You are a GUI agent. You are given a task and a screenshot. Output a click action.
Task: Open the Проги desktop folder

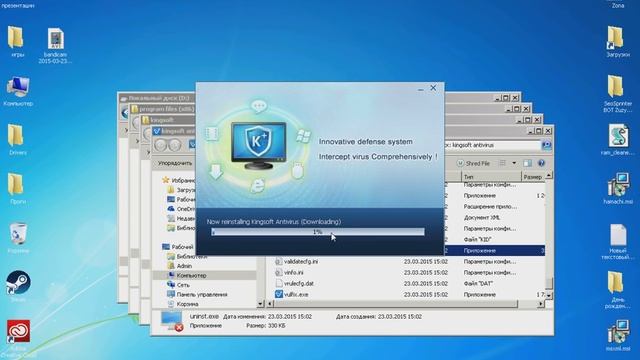click(17, 189)
